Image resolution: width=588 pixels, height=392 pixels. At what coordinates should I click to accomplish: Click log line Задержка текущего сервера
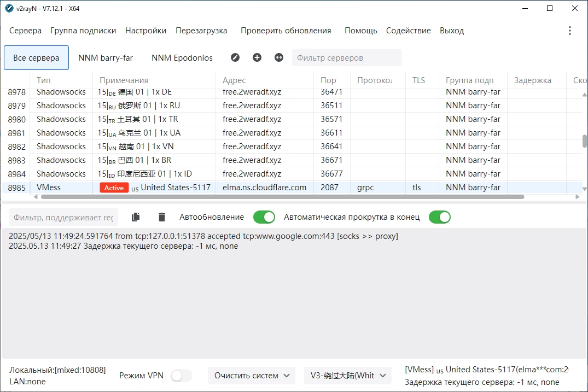(x=124, y=246)
